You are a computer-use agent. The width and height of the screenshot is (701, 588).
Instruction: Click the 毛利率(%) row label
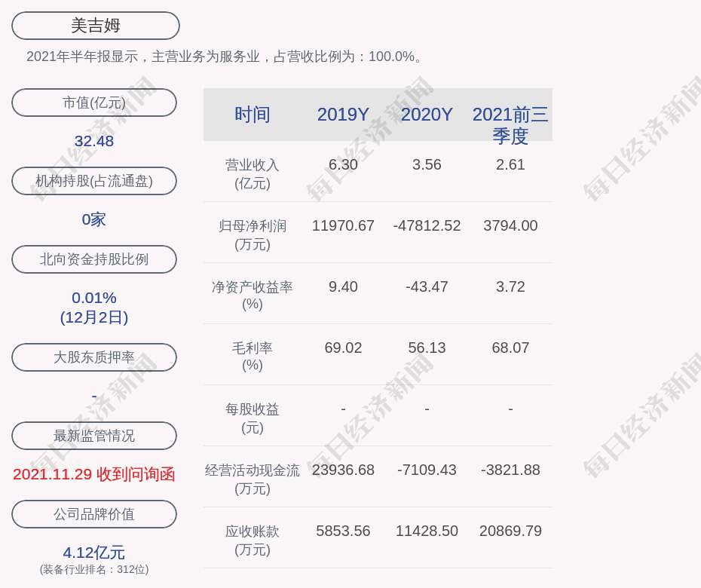(253, 357)
